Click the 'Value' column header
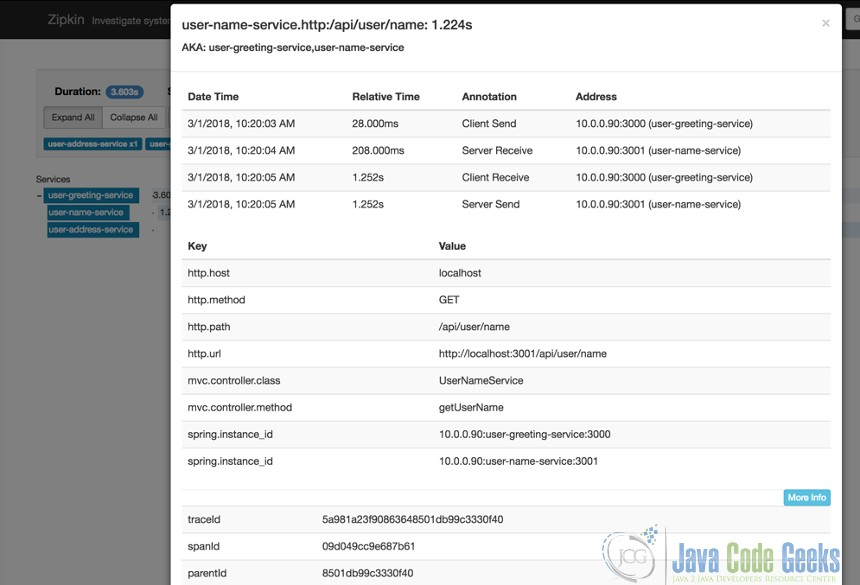860x585 pixels. pyautogui.click(x=452, y=246)
